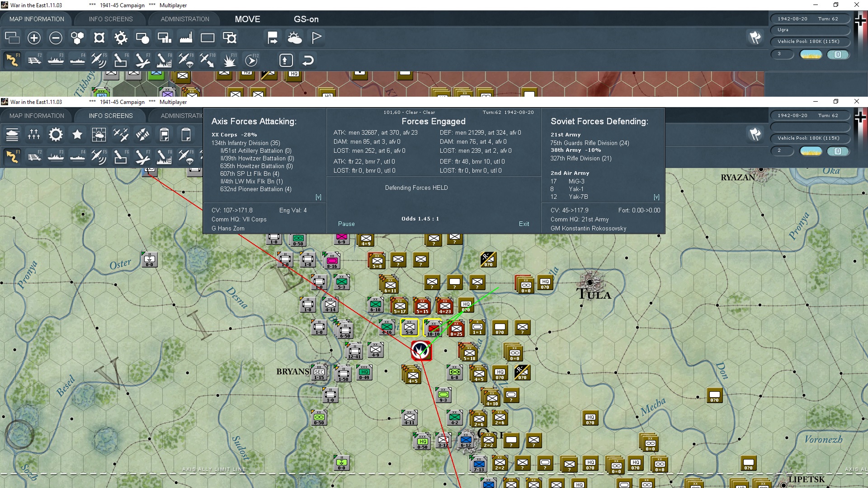Viewport: 868px width, 488px height.
Task: Open INFO SCREENS tab in lower window
Action: [111, 116]
